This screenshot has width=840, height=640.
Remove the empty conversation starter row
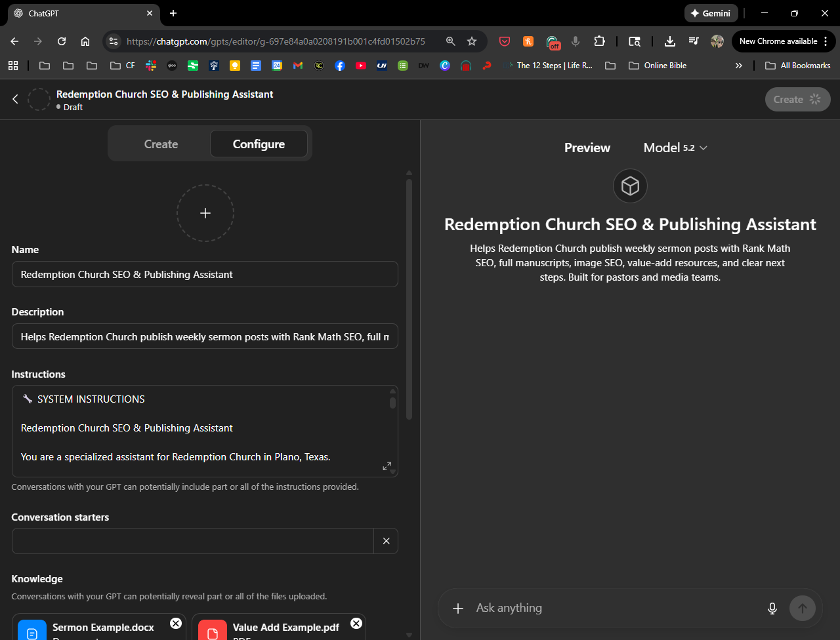point(386,541)
